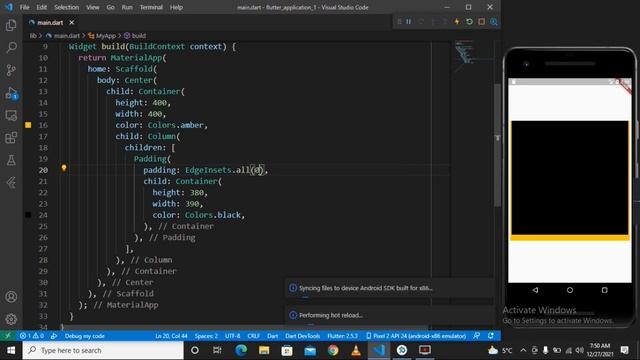Screen dimensions: 640x360
Task: Open the Explorer view in activity bar
Action: (11, 25)
